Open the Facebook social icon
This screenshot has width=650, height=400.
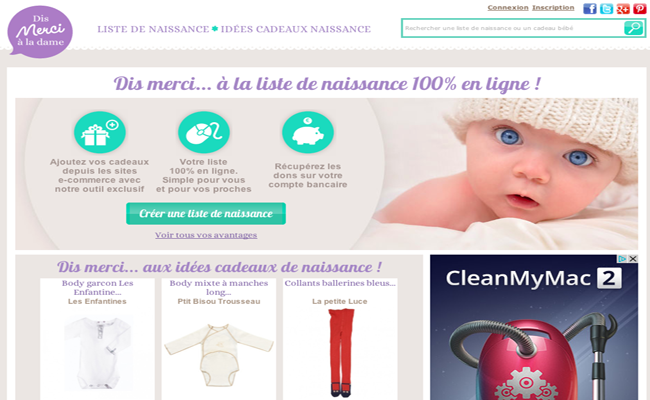click(589, 8)
